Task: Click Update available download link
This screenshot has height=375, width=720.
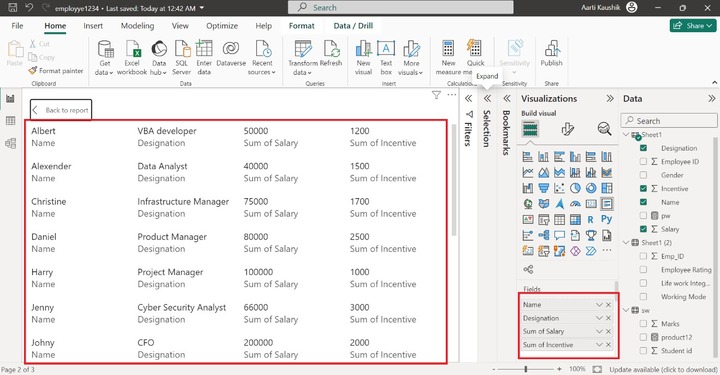Action: [x=663, y=369]
